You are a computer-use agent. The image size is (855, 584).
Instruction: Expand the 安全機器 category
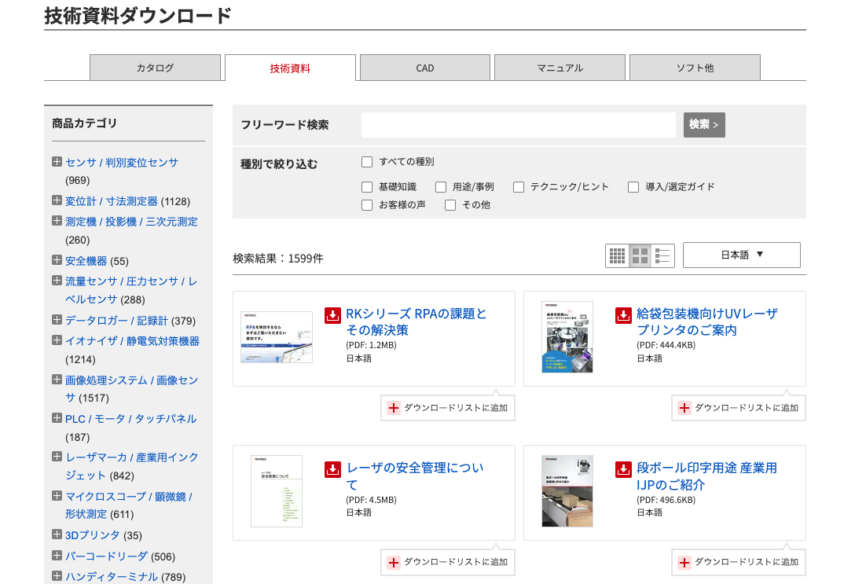click(x=57, y=260)
